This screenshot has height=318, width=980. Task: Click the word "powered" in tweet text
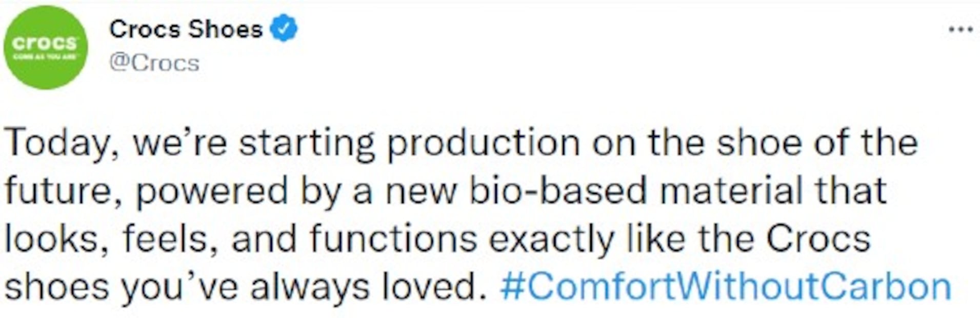click(x=212, y=191)
